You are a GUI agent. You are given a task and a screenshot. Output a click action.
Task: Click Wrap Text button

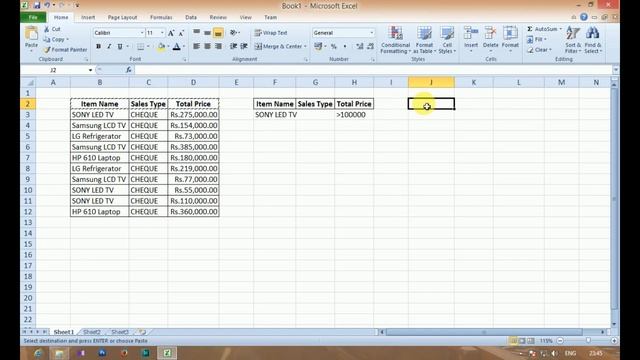pyautogui.click(x=271, y=33)
